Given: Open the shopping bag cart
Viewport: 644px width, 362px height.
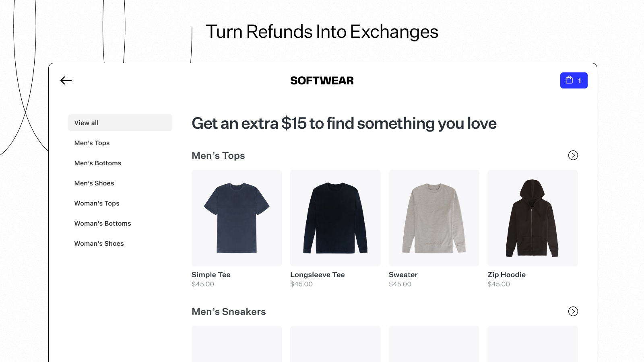Looking at the screenshot, I should click(x=574, y=80).
